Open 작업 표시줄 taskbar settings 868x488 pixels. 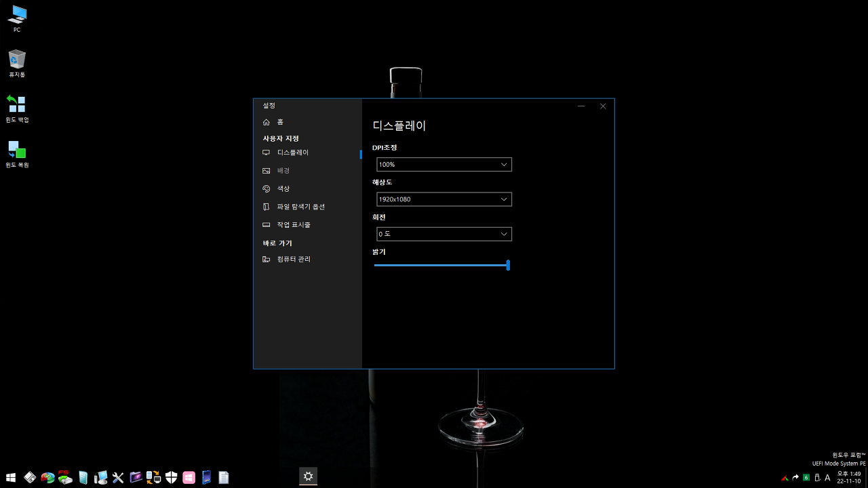(x=294, y=224)
